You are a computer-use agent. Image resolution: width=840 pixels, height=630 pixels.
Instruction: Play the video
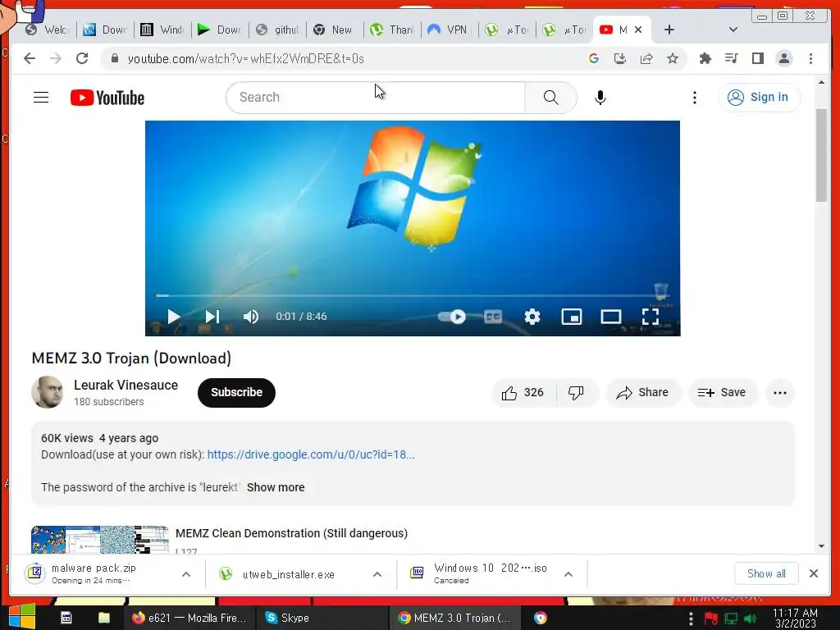point(174,317)
